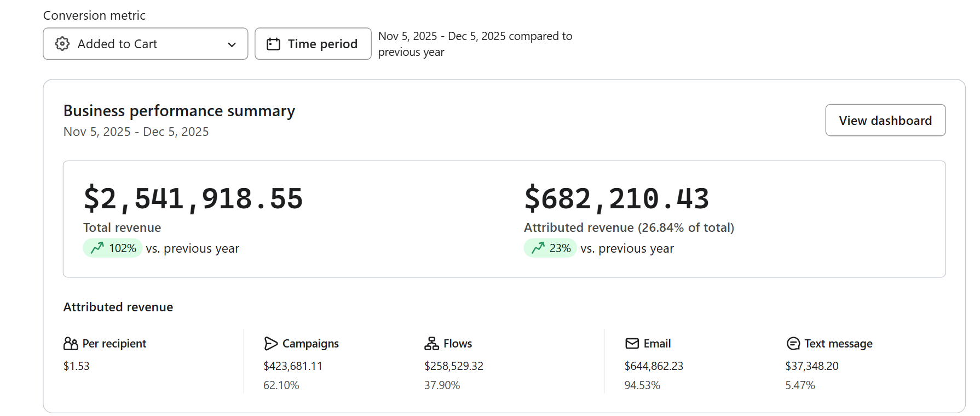Click the Campaigns paper-plane icon
Image resolution: width=980 pixels, height=416 pixels.
click(270, 344)
